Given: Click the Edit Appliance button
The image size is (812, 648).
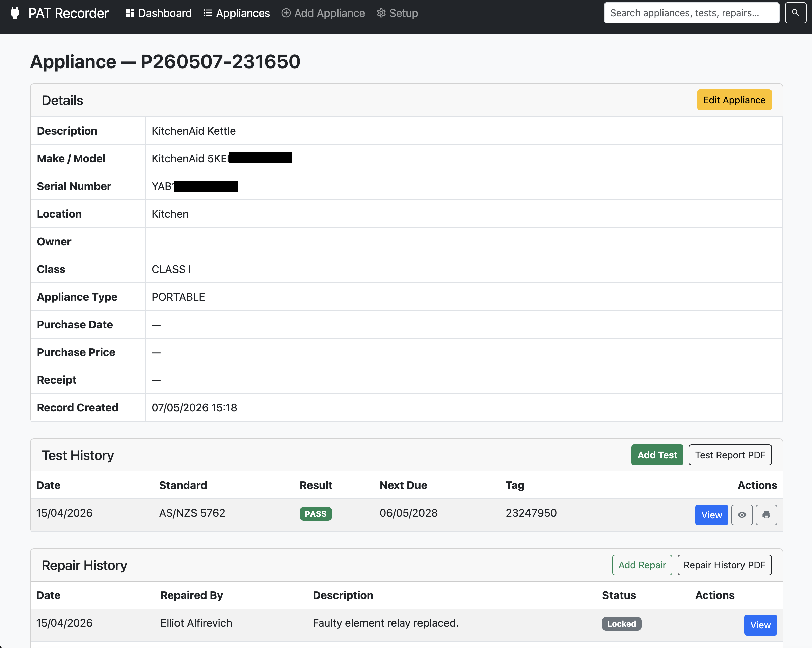Looking at the screenshot, I should [x=734, y=100].
